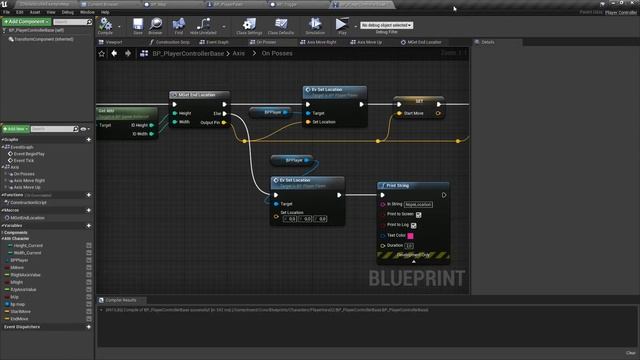
Task: Click the output exec pin of Print String
Action: tap(444, 196)
